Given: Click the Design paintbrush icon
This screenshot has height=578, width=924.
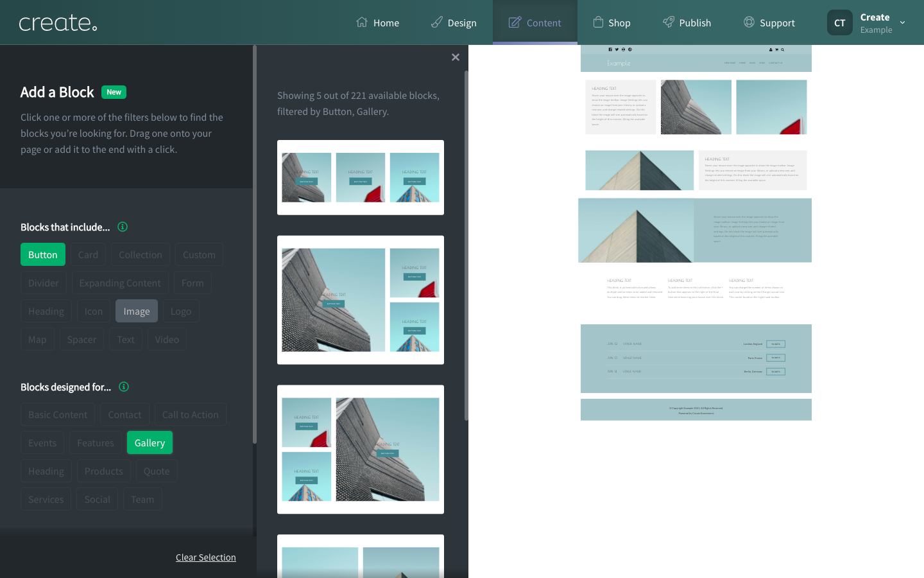Looking at the screenshot, I should pos(437,22).
